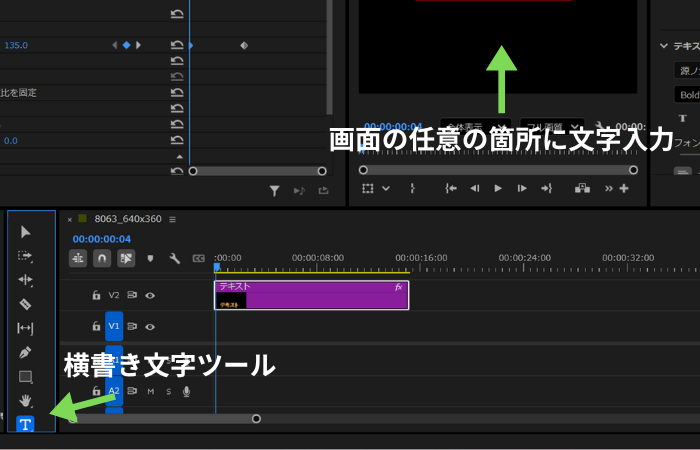
Task: Click the filter funnel icon in Effect Controls
Action: (x=275, y=191)
